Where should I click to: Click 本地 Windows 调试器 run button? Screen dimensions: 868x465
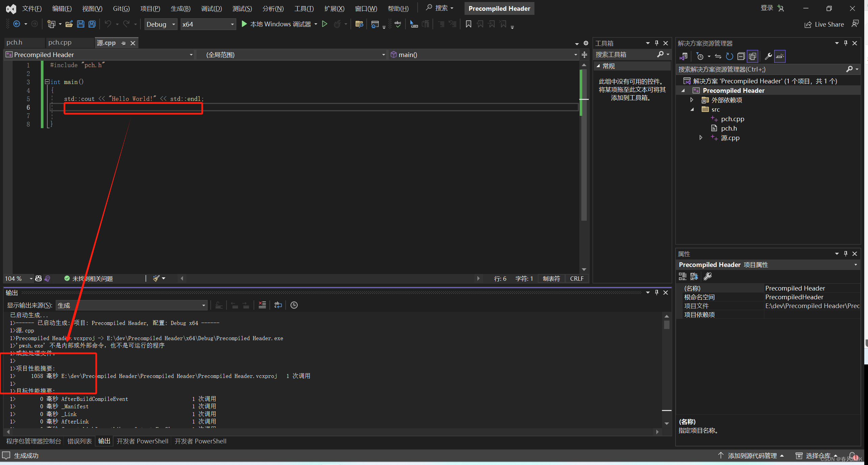click(x=277, y=24)
